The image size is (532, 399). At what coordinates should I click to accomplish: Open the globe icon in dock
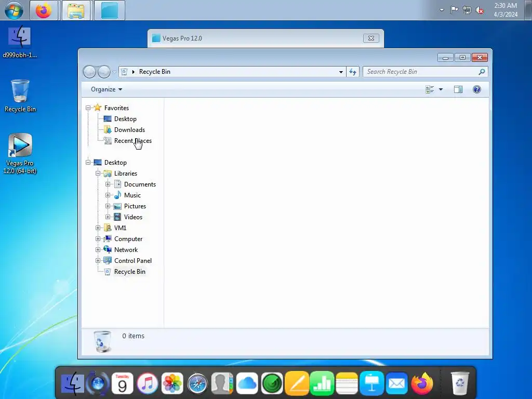[x=98, y=384]
